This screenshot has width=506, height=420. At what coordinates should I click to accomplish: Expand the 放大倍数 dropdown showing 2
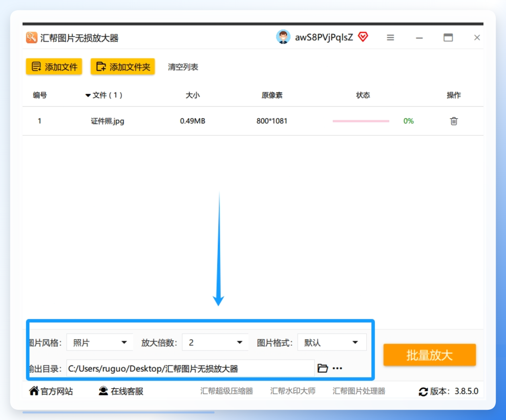(215, 342)
